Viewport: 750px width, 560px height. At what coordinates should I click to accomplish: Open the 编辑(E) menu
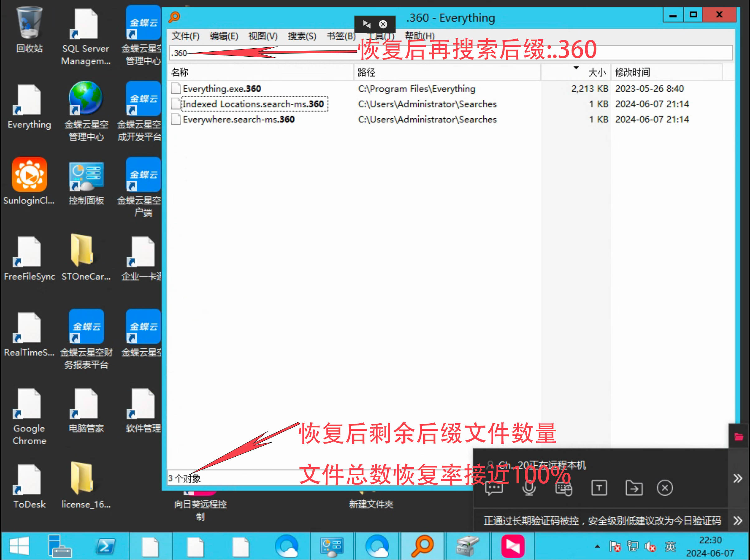pos(224,36)
